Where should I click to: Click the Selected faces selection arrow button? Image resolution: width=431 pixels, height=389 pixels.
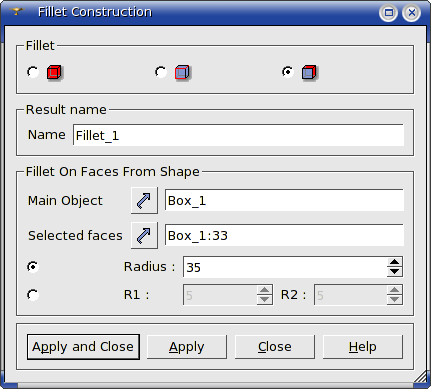coord(144,235)
